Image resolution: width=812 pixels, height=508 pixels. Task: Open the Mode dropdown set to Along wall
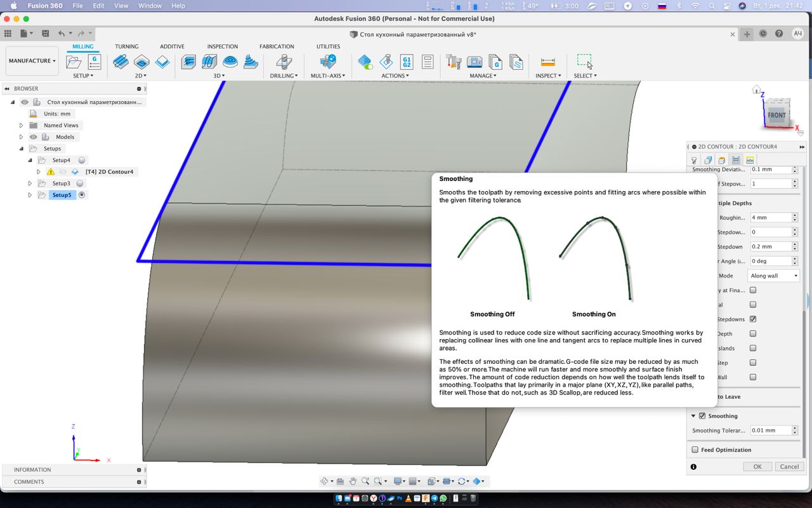(x=773, y=276)
